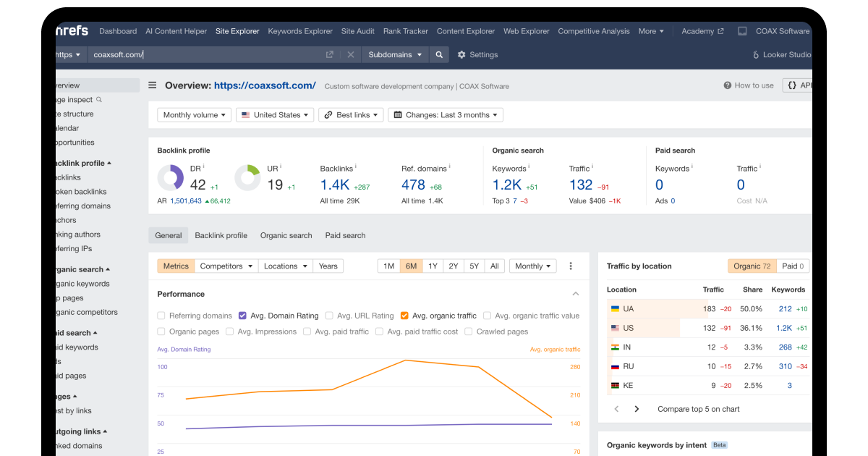Open the United States country dropdown

275,115
